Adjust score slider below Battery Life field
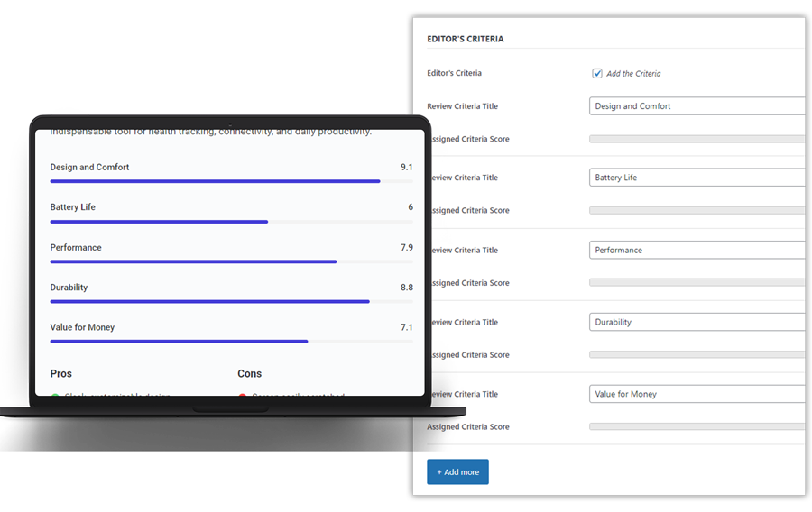The width and height of the screenshot is (812, 512). point(697,211)
